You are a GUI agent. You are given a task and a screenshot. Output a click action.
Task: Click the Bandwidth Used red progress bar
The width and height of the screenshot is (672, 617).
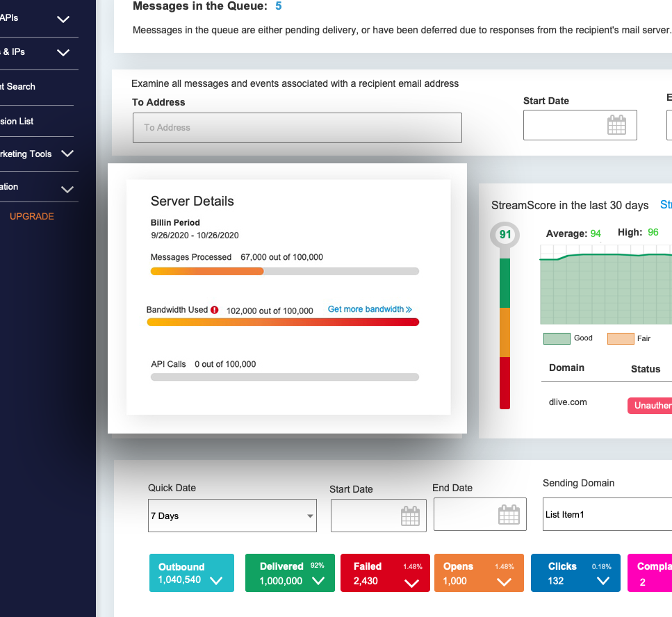click(283, 322)
